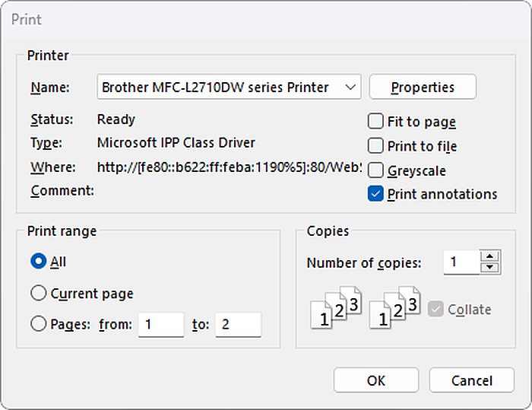Enable Greyscale printing checkbox
The height and width of the screenshot is (410, 532).
pos(375,170)
